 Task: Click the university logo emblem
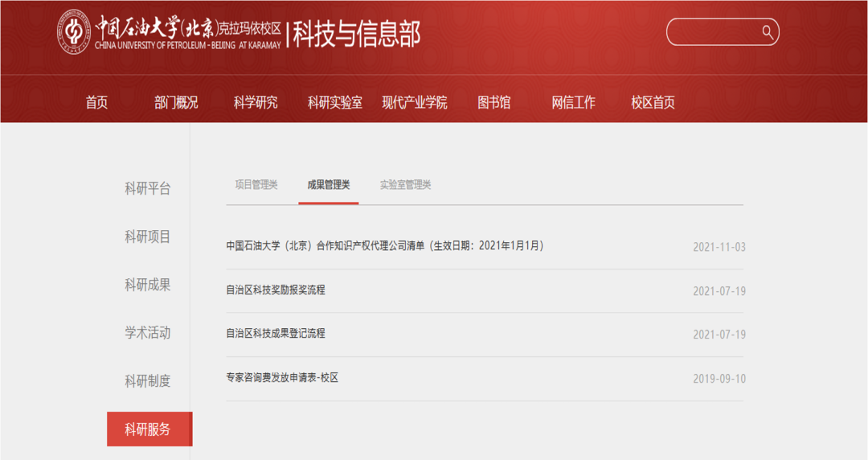(x=74, y=32)
